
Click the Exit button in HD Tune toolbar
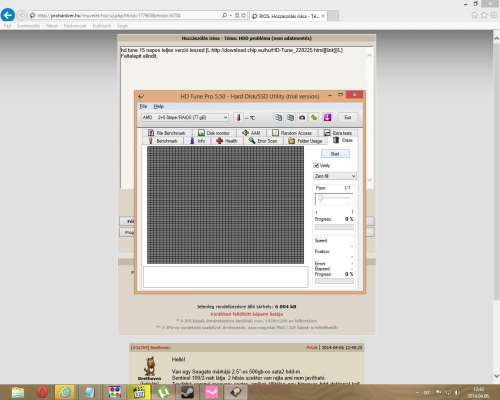tap(347, 117)
